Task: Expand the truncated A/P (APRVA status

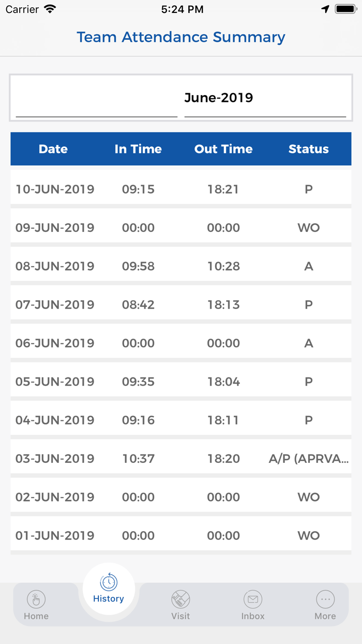Action: pyautogui.click(x=308, y=458)
